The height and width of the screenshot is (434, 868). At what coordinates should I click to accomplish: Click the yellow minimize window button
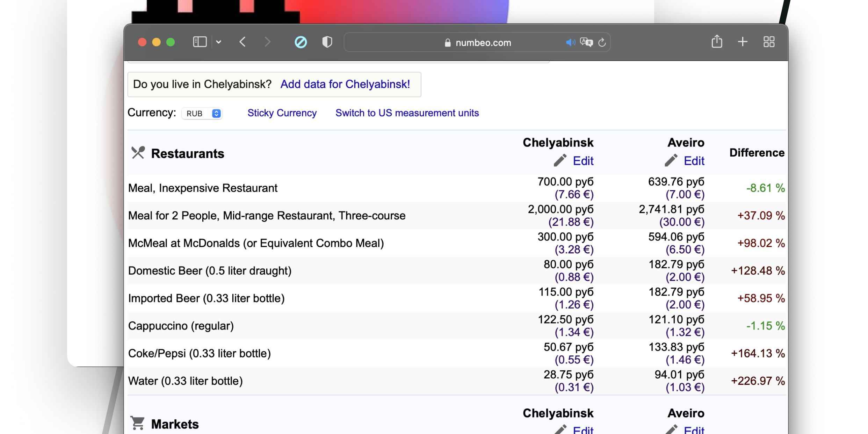(156, 42)
